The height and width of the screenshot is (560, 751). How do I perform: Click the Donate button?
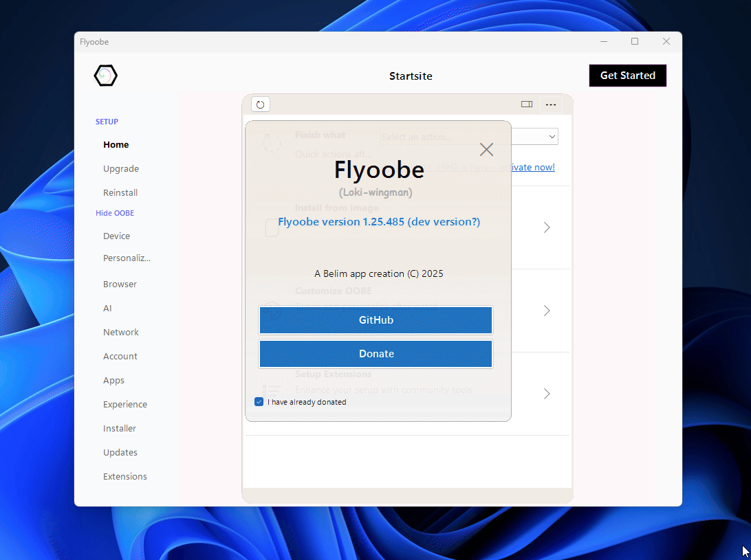[x=375, y=353]
